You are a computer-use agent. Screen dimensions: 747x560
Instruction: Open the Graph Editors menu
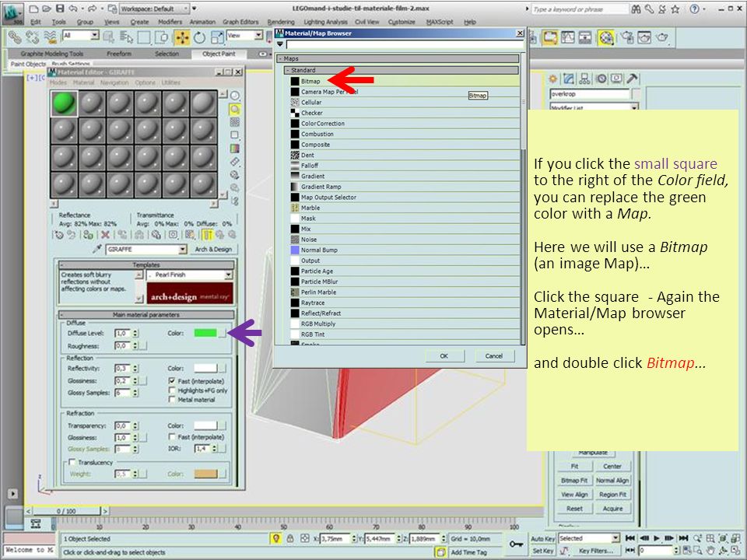pyautogui.click(x=240, y=22)
